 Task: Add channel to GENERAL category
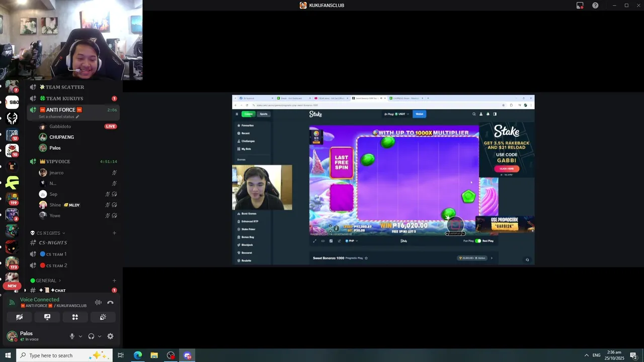click(x=114, y=281)
